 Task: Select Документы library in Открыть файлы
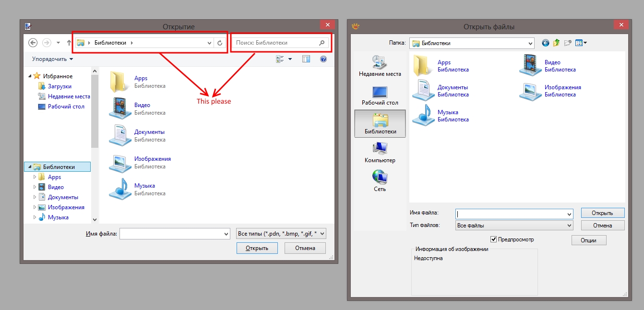click(x=441, y=91)
